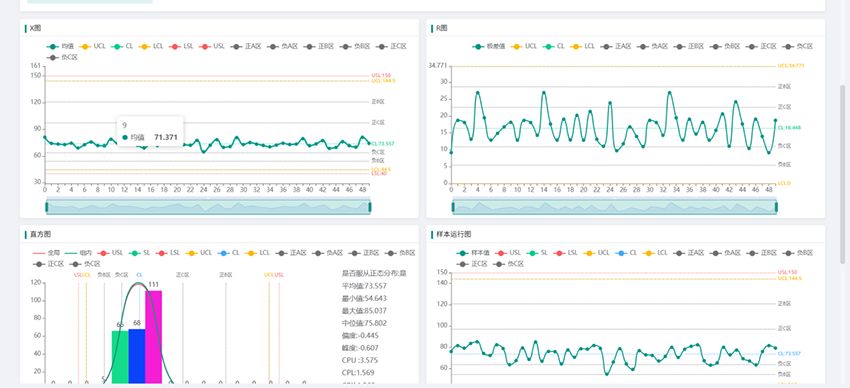Toggle USL line in the X图 legend
The image size is (850, 388).
pyautogui.click(x=212, y=47)
